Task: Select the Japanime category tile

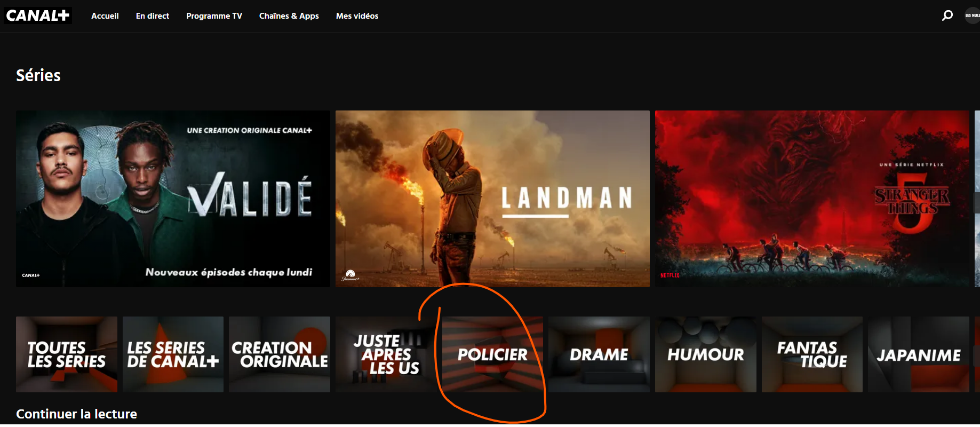Action: tap(918, 354)
